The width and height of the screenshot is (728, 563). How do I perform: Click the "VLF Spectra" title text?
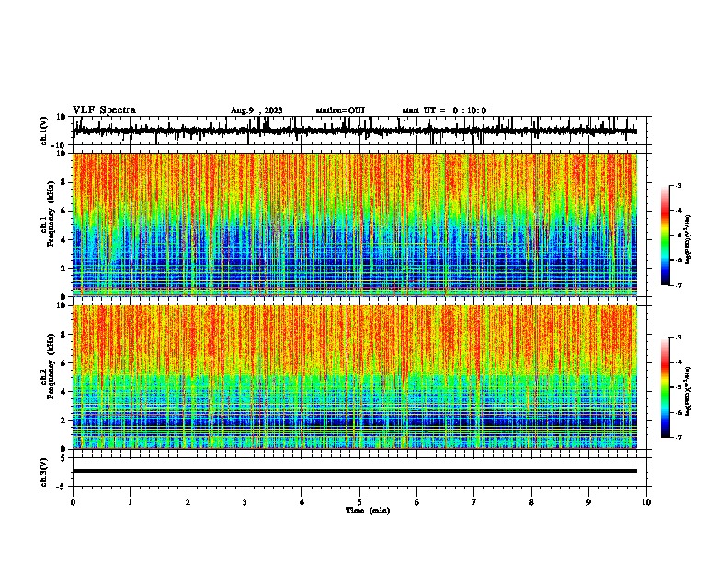click(x=104, y=110)
